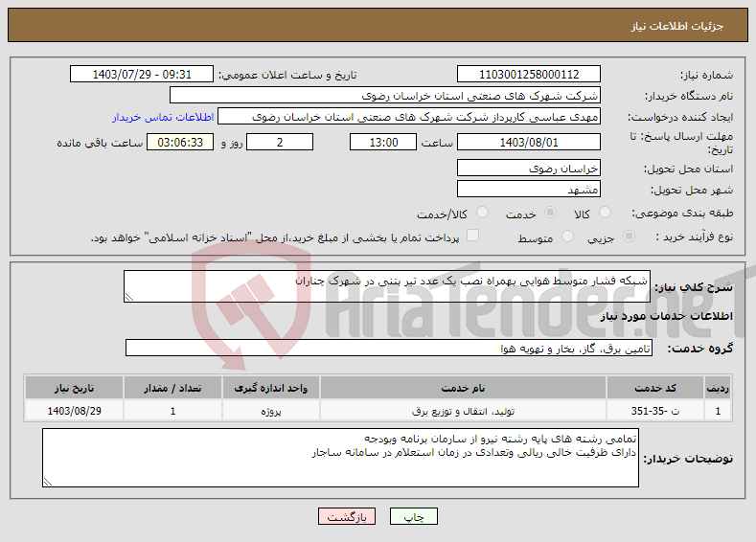Click the ردیف column header
The image size is (756, 542).
pyautogui.click(x=718, y=388)
